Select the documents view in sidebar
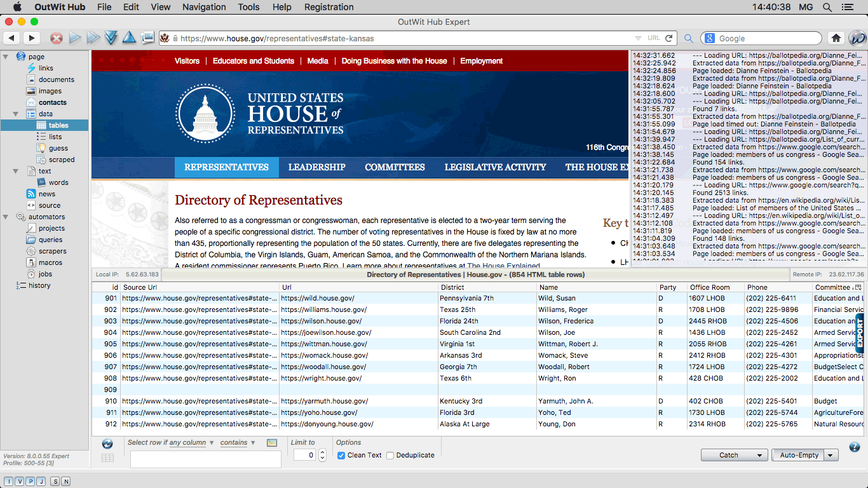Image resolution: width=868 pixels, height=488 pixels. 57,79
